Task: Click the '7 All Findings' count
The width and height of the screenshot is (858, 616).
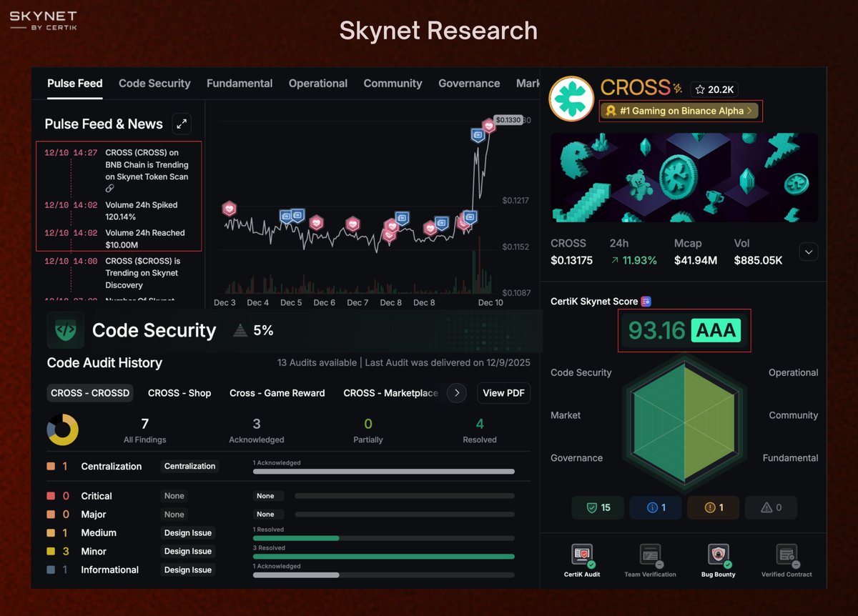Action: 145,430
